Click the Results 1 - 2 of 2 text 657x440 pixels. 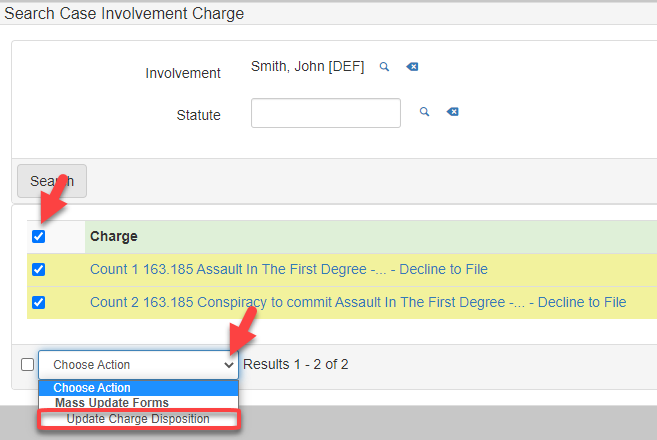point(295,365)
